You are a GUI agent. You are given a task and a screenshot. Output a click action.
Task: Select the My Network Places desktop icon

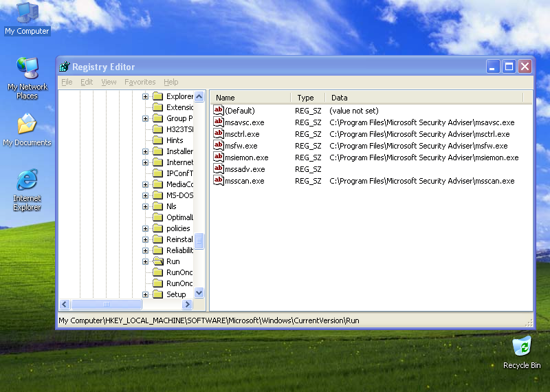pos(27,78)
